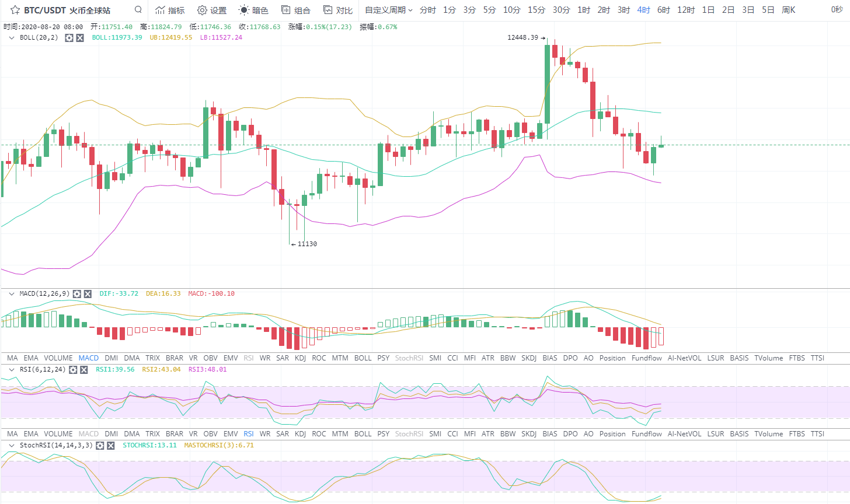
Task: Open StochRSI(14,14,3,3) settings gear
Action: click(x=100, y=446)
